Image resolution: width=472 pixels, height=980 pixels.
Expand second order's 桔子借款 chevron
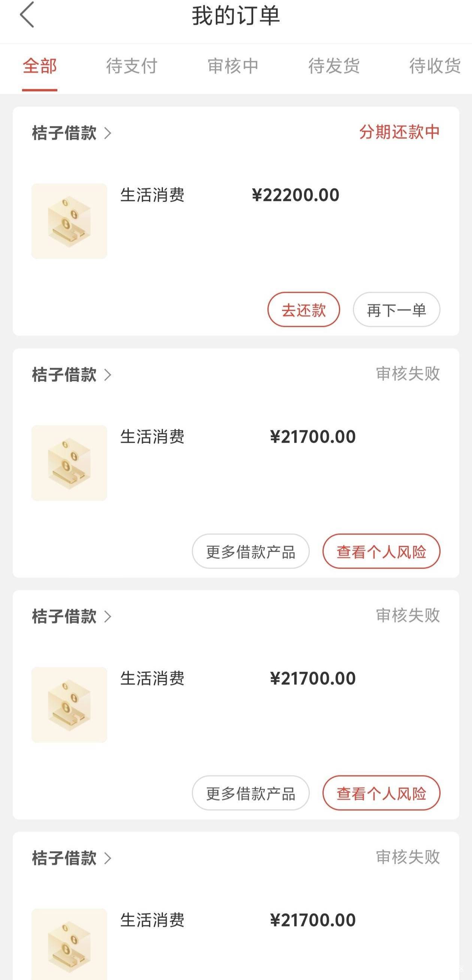pos(108,375)
